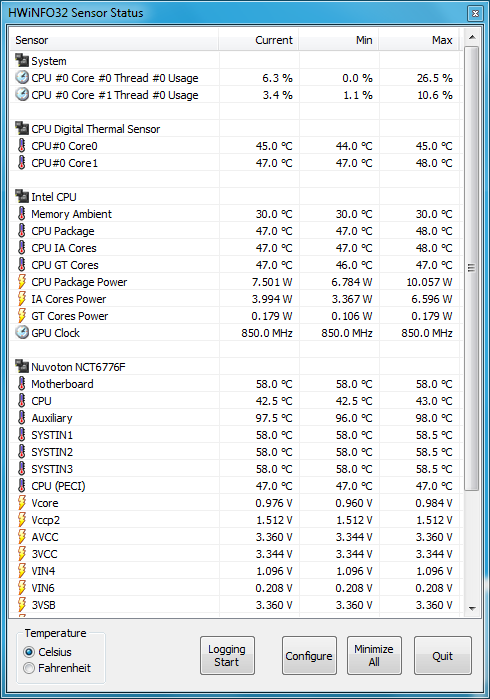Click the scrollbar down arrow

472,609
